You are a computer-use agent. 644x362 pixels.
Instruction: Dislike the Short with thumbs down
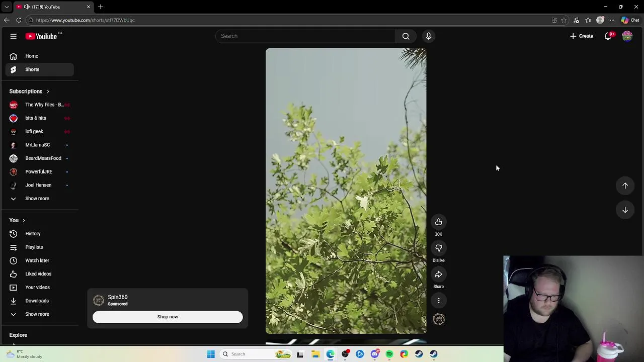click(439, 248)
